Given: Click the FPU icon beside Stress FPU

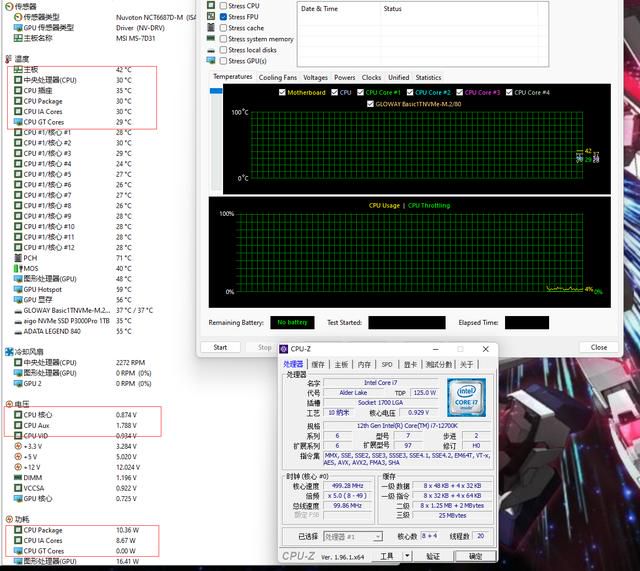Looking at the screenshot, I should pyautogui.click(x=211, y=16).
